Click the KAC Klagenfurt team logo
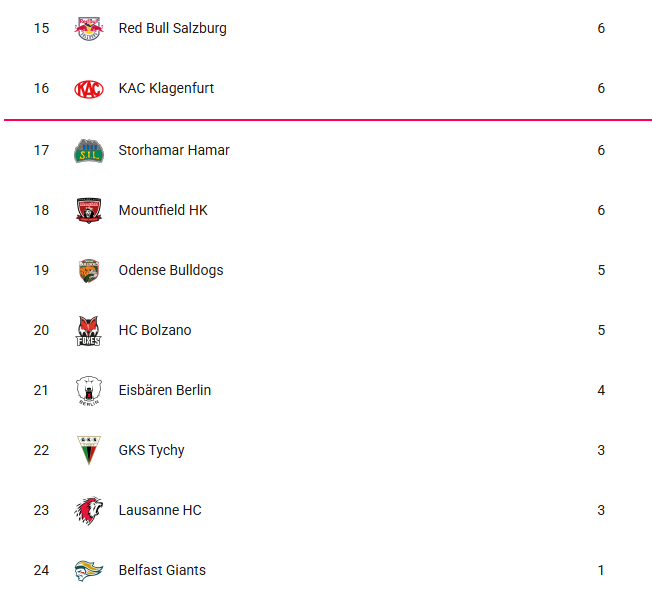The height and width of the screenshot is (592, 652). 88,88
